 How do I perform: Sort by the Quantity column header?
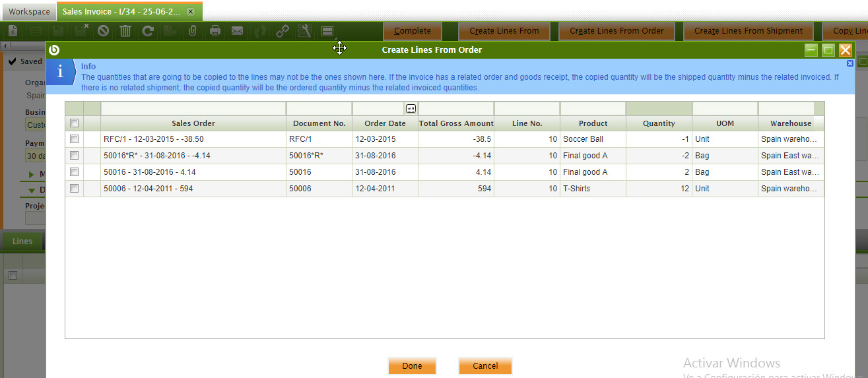click(659, 123)
